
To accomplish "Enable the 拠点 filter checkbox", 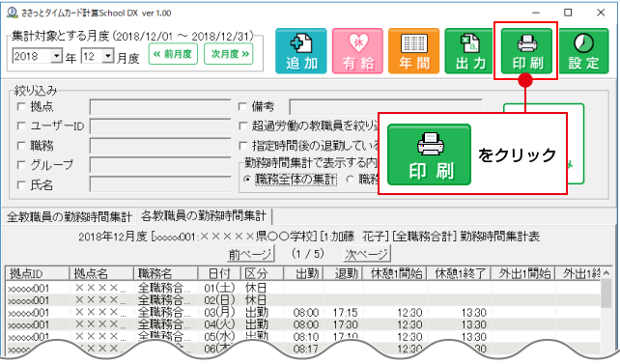I will pyautogui.click(x=21, y=106).
